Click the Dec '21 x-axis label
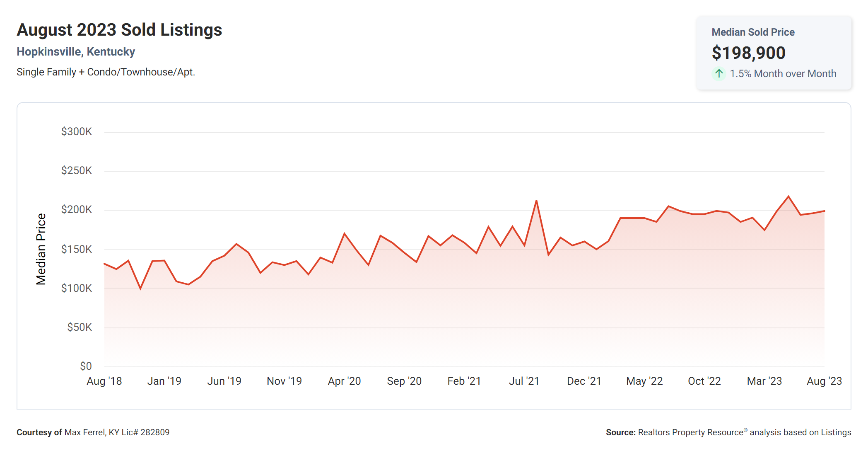The height and width of the screenshot is (456, 868). (584, 381)
